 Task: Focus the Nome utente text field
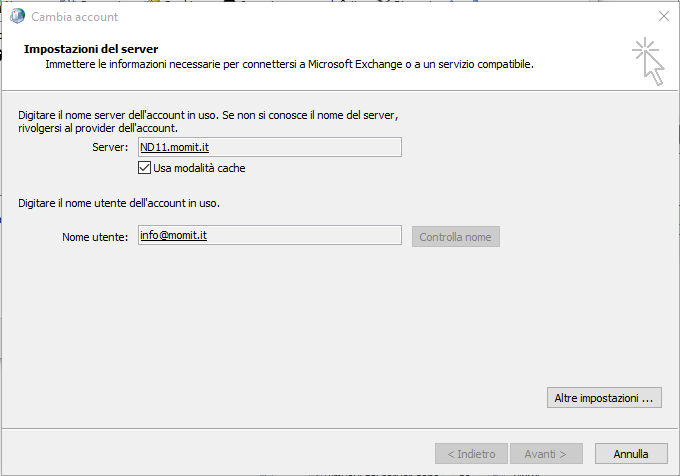(x=269, y=236)
